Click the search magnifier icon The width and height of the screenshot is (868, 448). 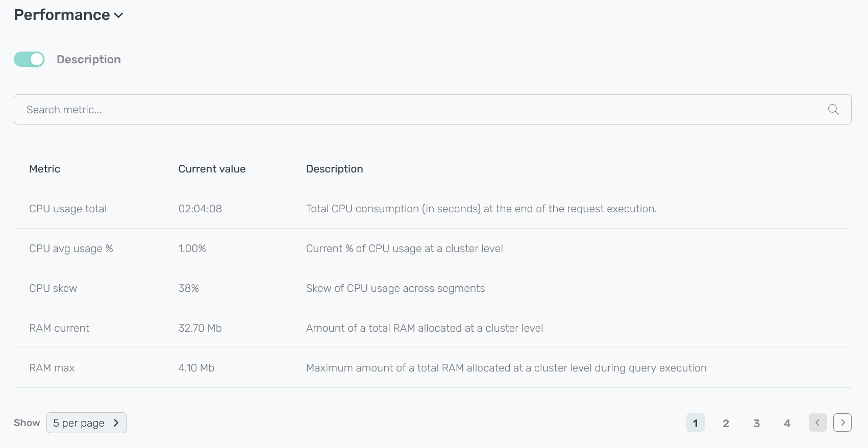point(833,110)
